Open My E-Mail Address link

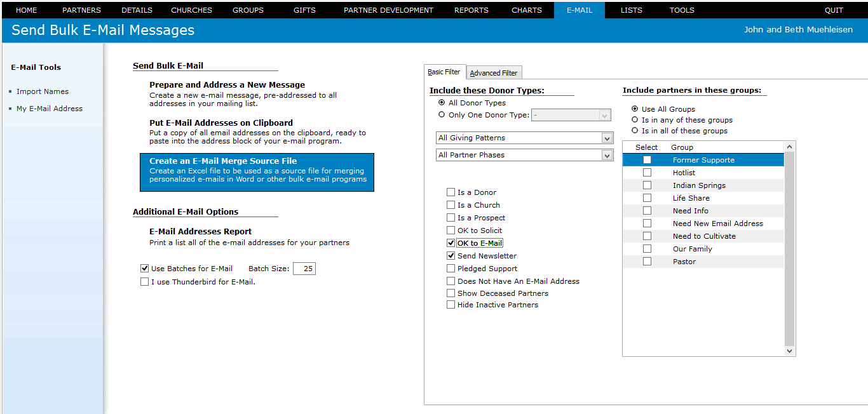click(50, 109)
